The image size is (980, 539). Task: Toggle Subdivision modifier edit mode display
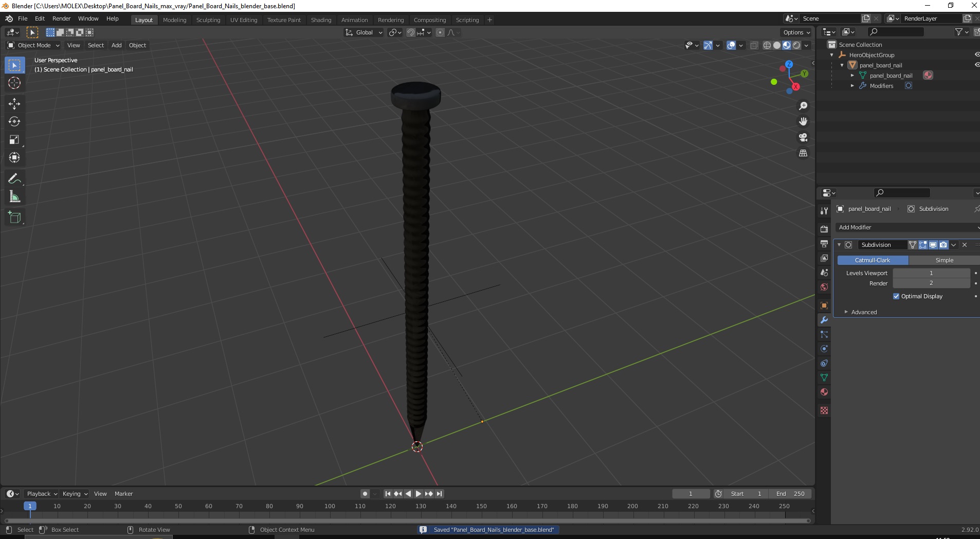point(923,245)
